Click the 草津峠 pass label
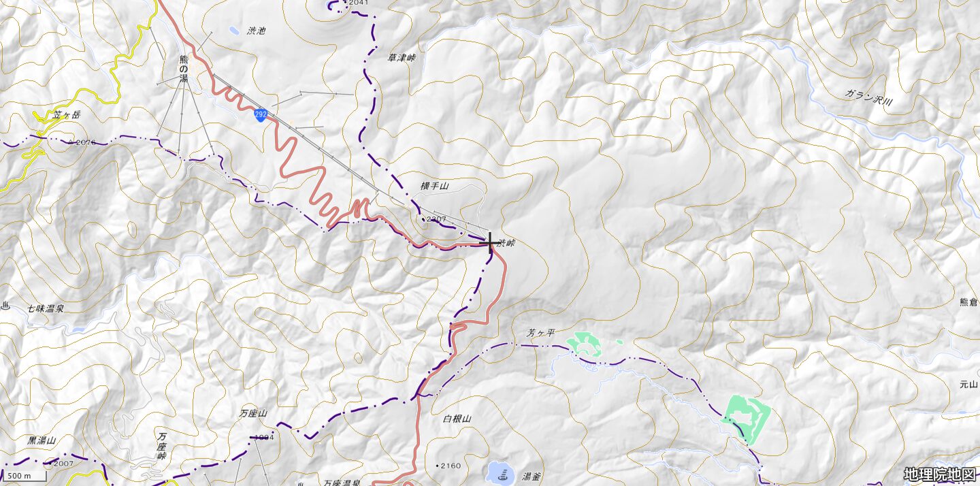Screen dimensions: 980x486 [401, 59]
